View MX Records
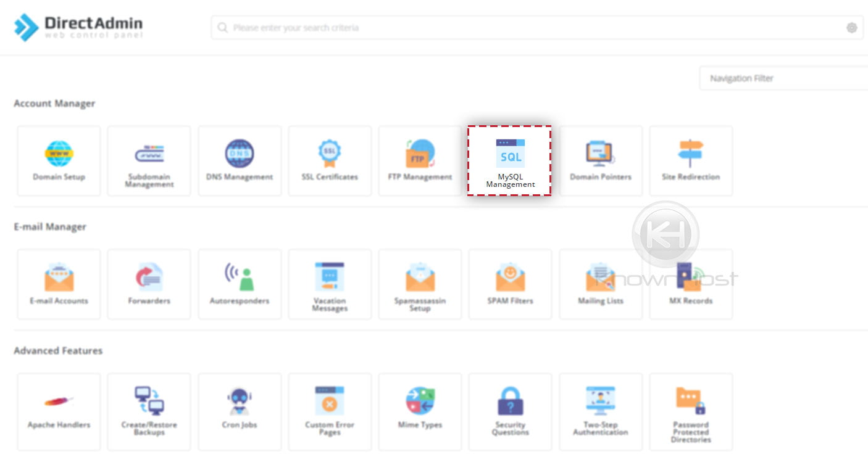This screenshot has height=457, width=868. click(x=690, y=284)
